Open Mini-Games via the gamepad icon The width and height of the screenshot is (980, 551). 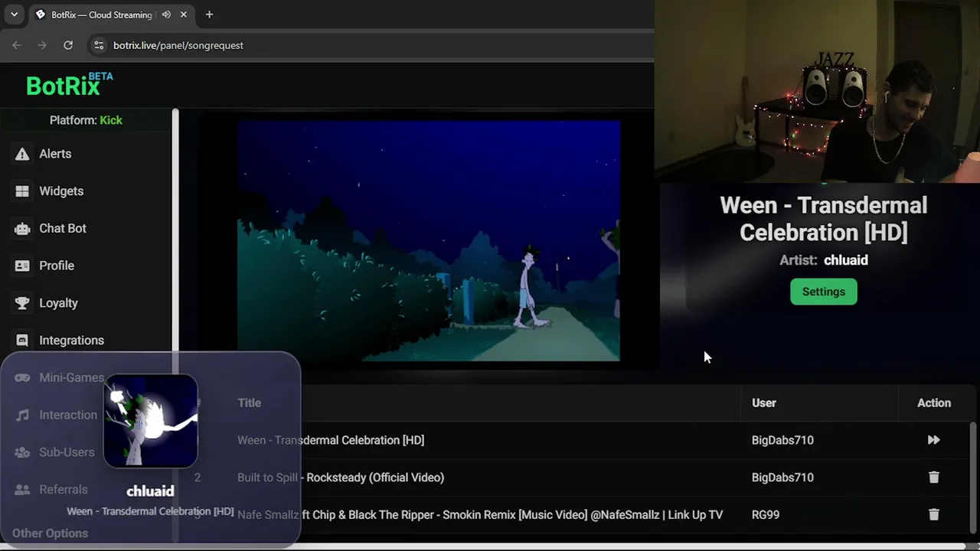[x=22, y=377]
